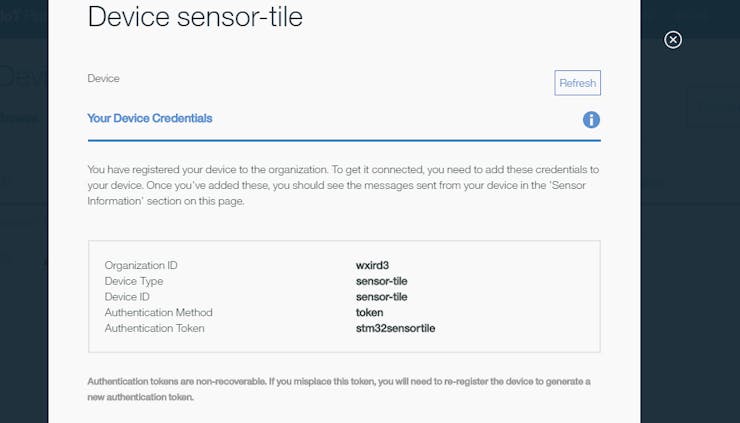Select the Device ID value sensor-tile
Screen dimensions: 740x423
[x=381, y=297]
